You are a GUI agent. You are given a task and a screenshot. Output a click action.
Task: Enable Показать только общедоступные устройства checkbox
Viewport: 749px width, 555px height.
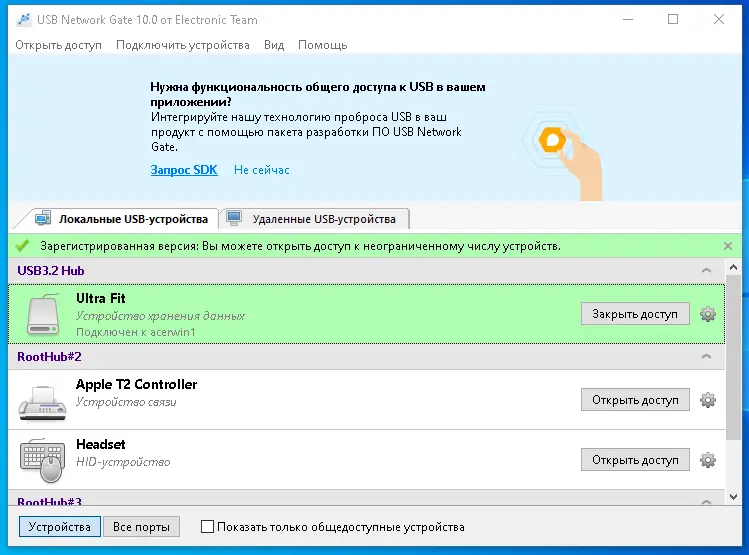pyautogui.click(x=207, y=527)
